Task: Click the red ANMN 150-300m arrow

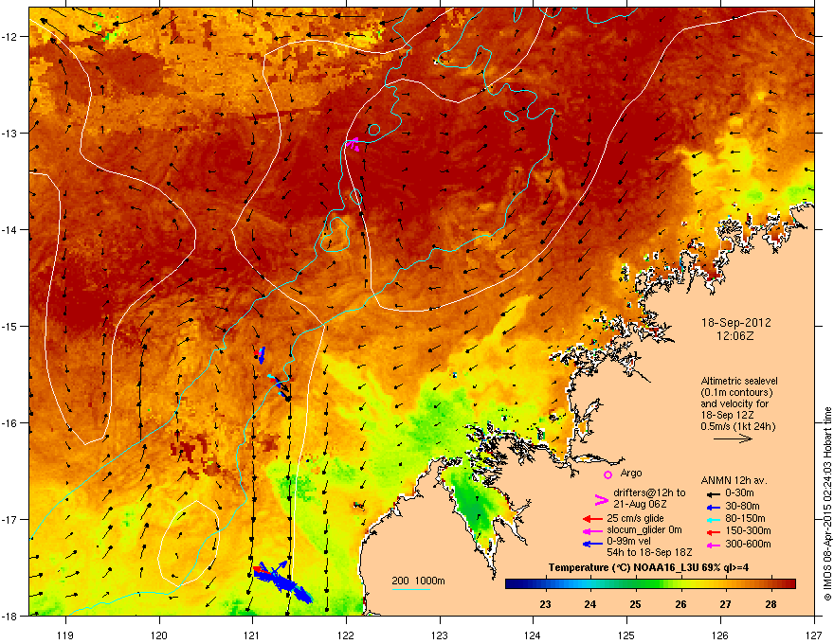Action: click(713, 531)
